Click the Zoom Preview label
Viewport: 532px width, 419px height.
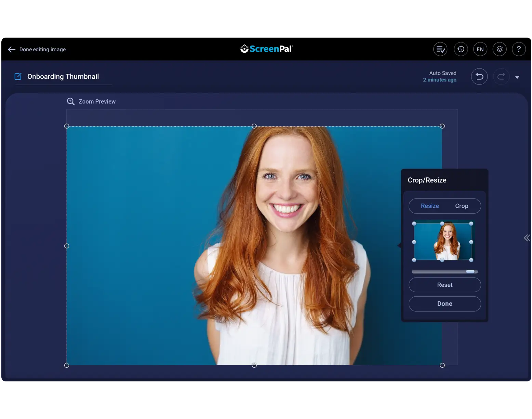pyautogui.click(x=97, y=102)
